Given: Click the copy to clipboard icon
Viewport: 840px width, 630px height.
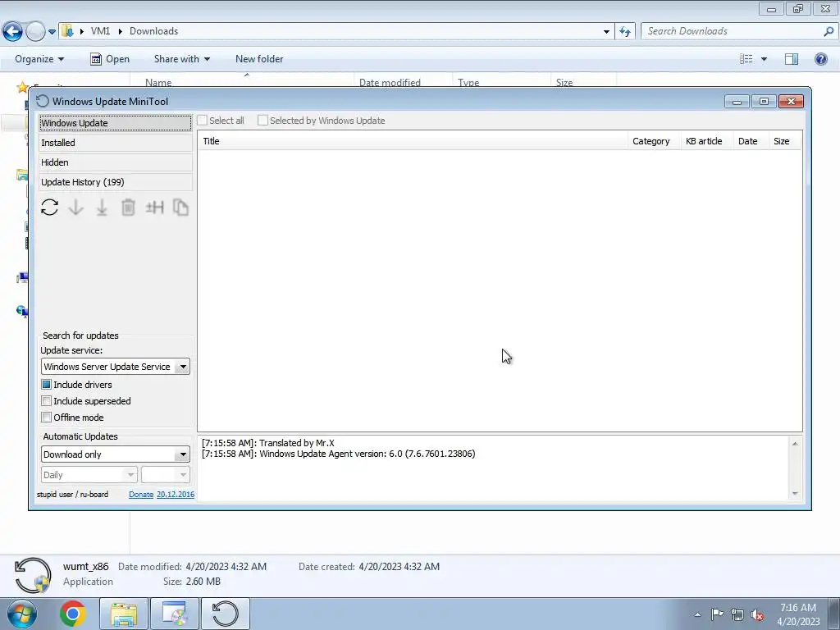Looking at the screenshot, I should pos(180,208).
